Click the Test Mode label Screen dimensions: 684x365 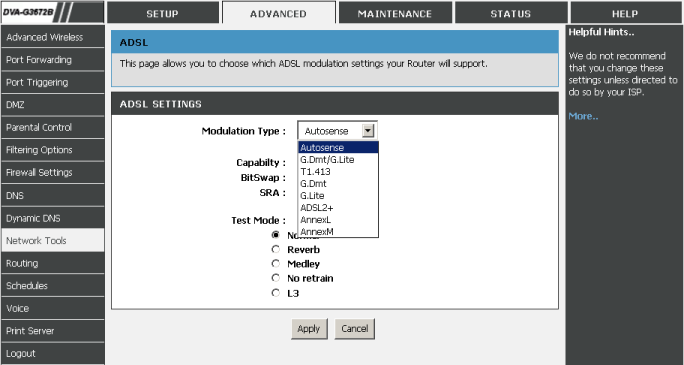coord(258,220)
